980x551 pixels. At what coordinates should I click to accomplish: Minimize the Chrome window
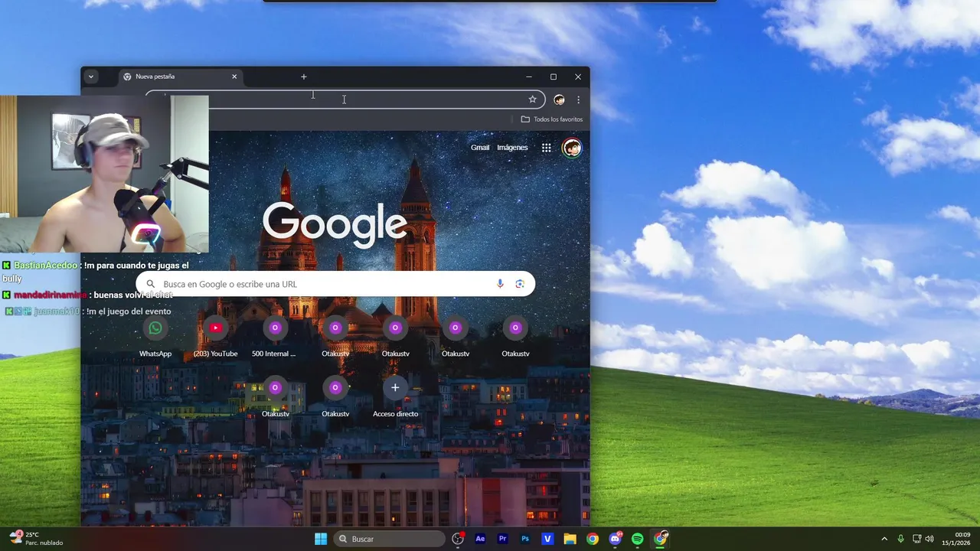pyautogui.click(x=528, y=77)
